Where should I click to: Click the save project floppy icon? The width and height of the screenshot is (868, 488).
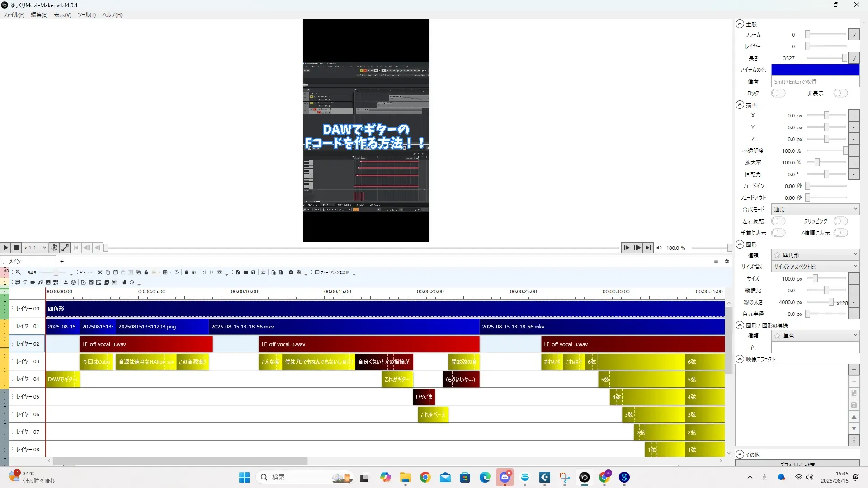pyautogui.click(x=253, y=272)
